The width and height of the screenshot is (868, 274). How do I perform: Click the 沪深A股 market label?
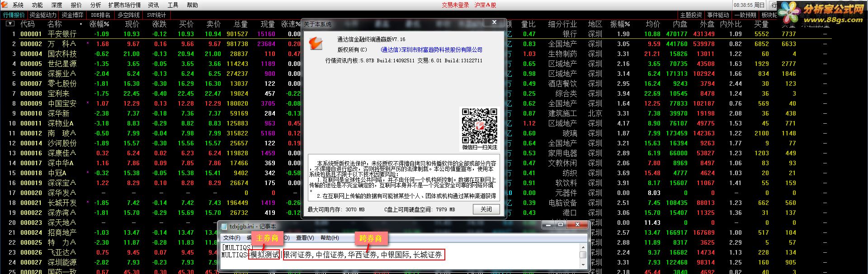[485, 5]
